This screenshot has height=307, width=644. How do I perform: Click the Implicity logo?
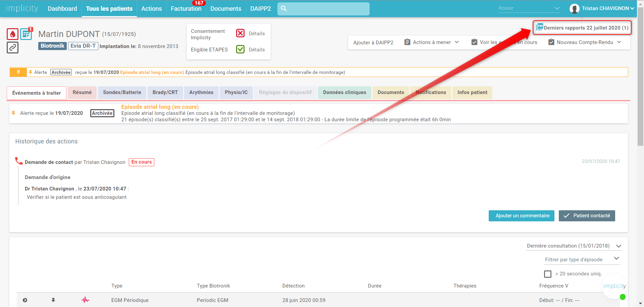[21, 8]
